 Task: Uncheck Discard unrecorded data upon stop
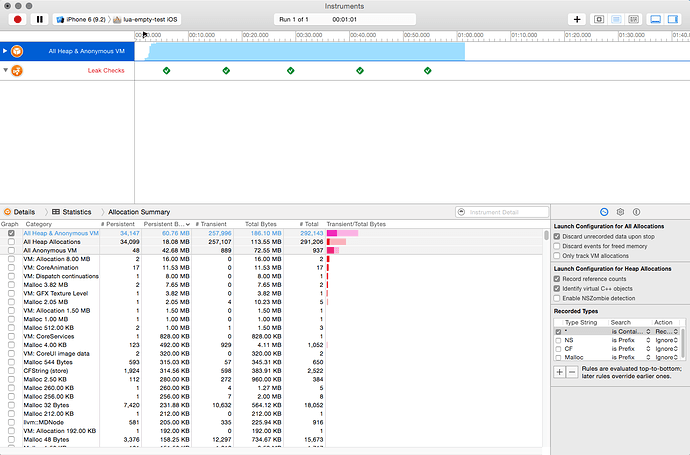pos(557,236)
